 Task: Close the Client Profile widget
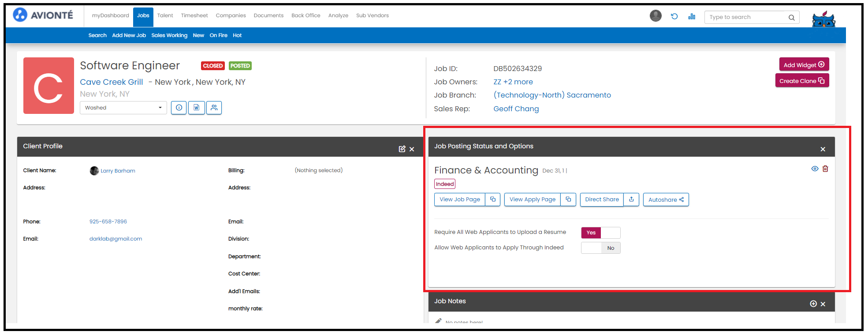click(412, 149)
